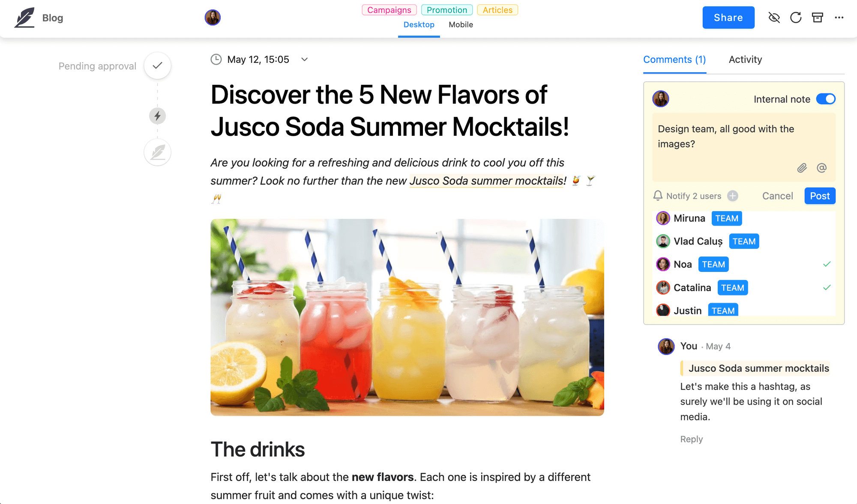Click the mention user @ icon
This screenshot has height=504, width=857.
tap(821, 168)
